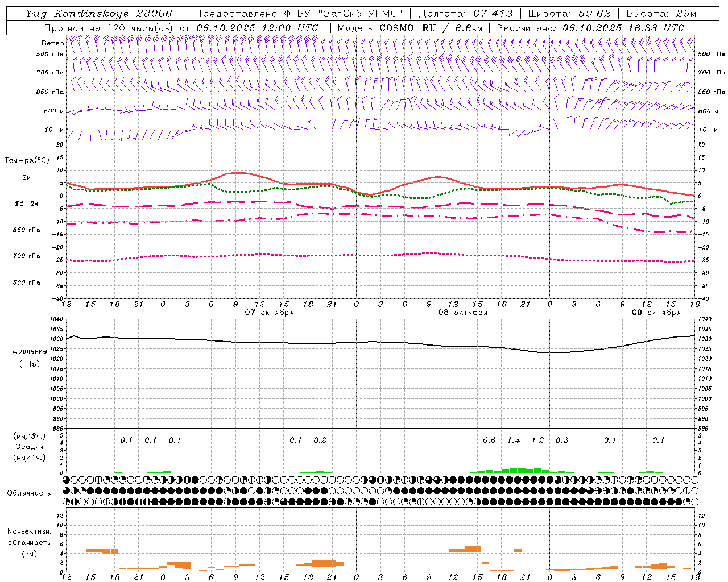Click the 0.3 precipitation amount value

pos(562,440)
